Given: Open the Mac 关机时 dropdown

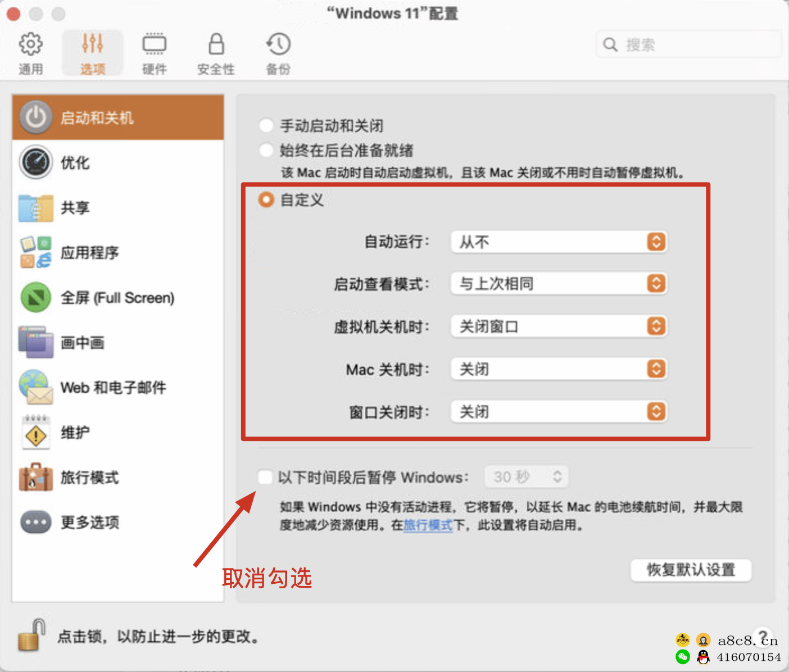Looking at the screenshot, I should (x=559, y=369).
